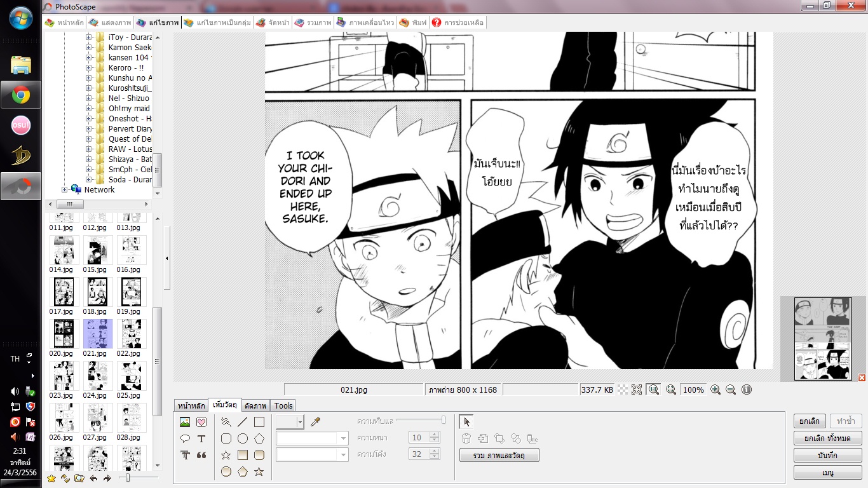This screenshot has width=868, height=488.
Task: Click the รวม ภาพและวัตถุ button
Action: pos(499,455)
